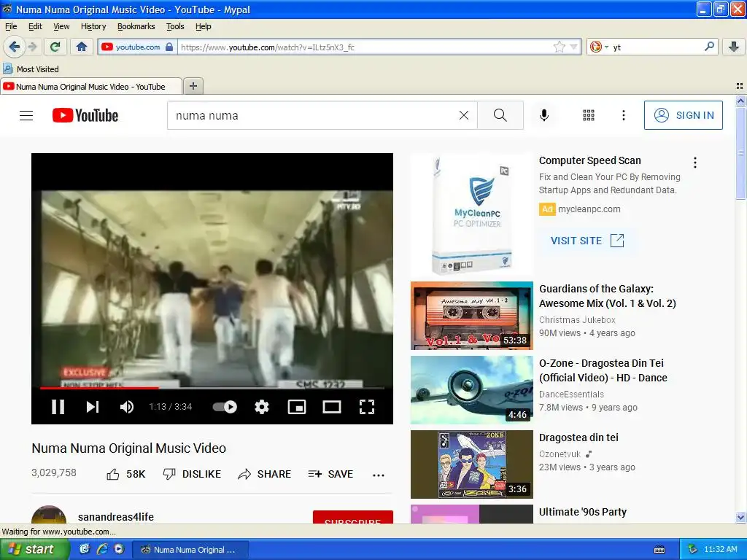Open the History menu

point(93,26)
